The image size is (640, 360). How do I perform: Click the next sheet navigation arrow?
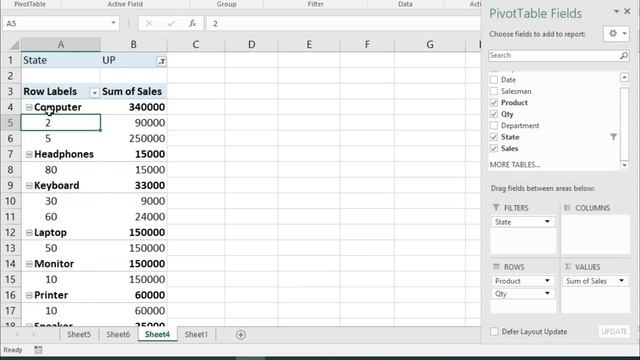33,335
